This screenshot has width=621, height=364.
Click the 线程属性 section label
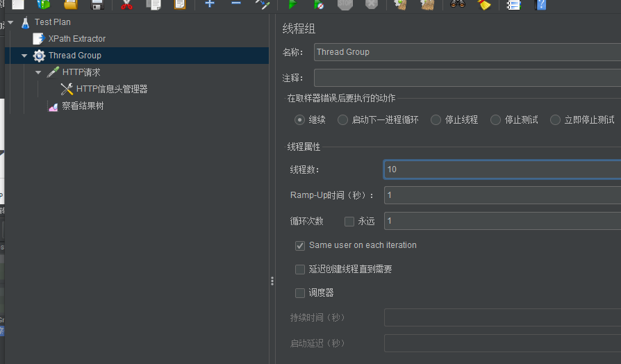point(304,147)
